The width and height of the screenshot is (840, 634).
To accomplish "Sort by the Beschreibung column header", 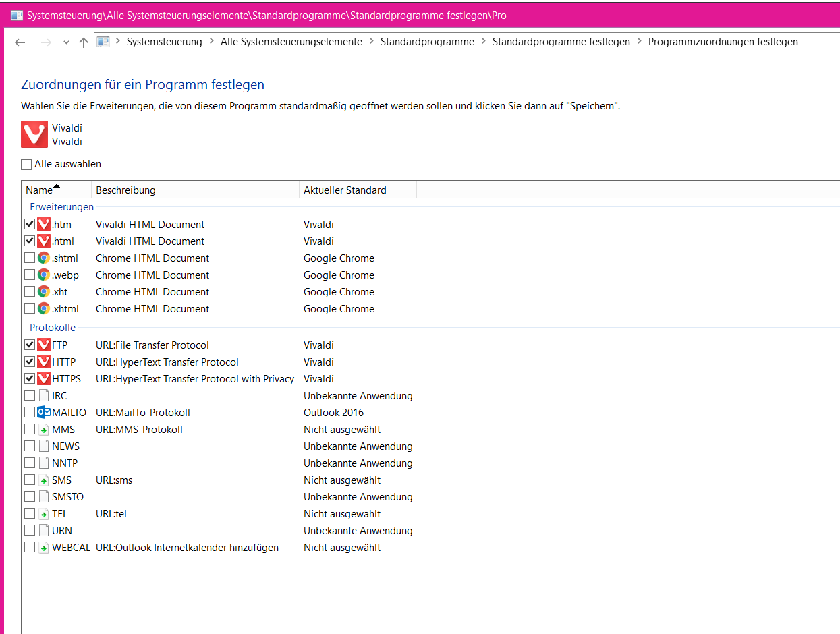I will [x=195, y=190].
